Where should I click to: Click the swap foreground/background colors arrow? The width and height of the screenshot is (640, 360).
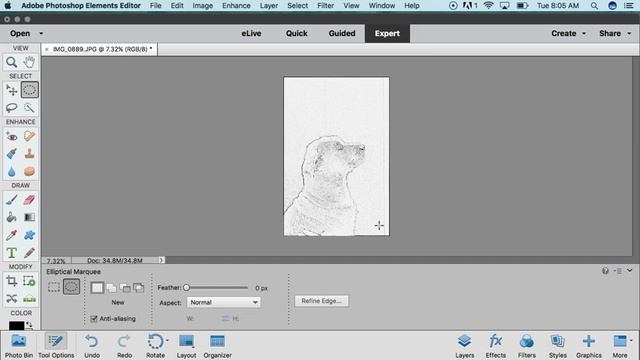(29, 325)
